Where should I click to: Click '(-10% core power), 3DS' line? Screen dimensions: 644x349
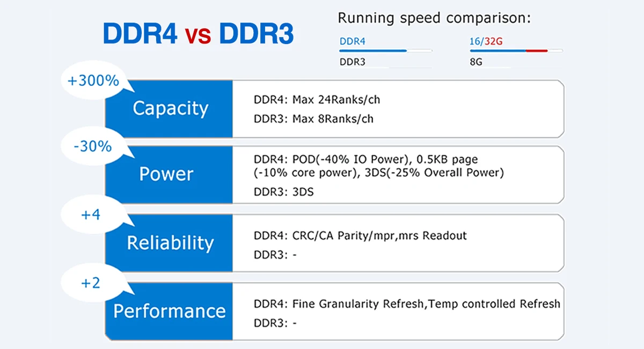tap(379, 173)
